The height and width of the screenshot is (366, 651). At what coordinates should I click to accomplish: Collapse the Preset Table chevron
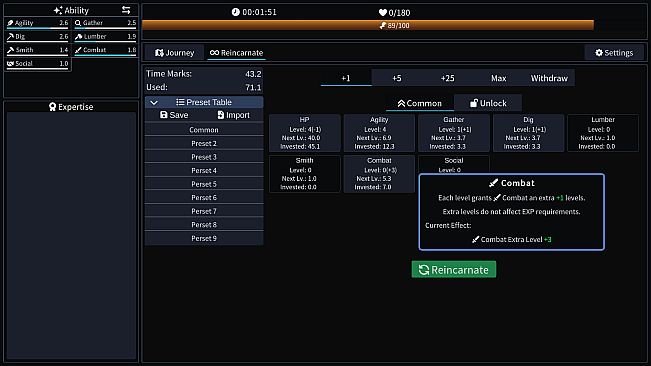[x=154, y=102]
